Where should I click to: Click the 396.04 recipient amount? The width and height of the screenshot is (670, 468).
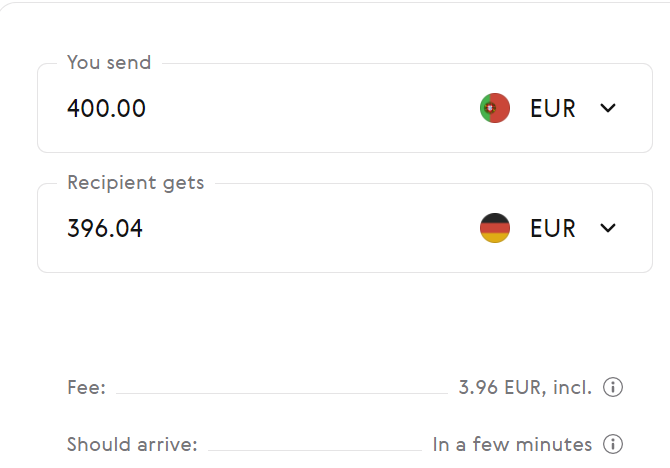105,228
